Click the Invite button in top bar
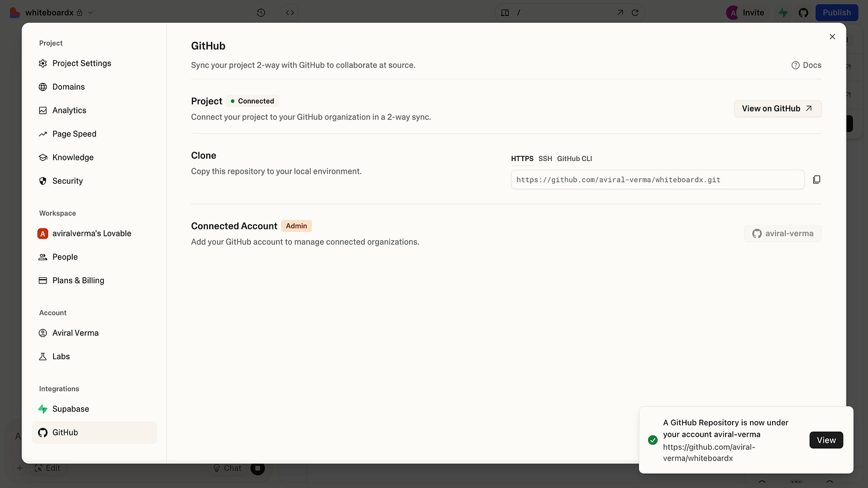868x488 pixels. tap(754, 13)
